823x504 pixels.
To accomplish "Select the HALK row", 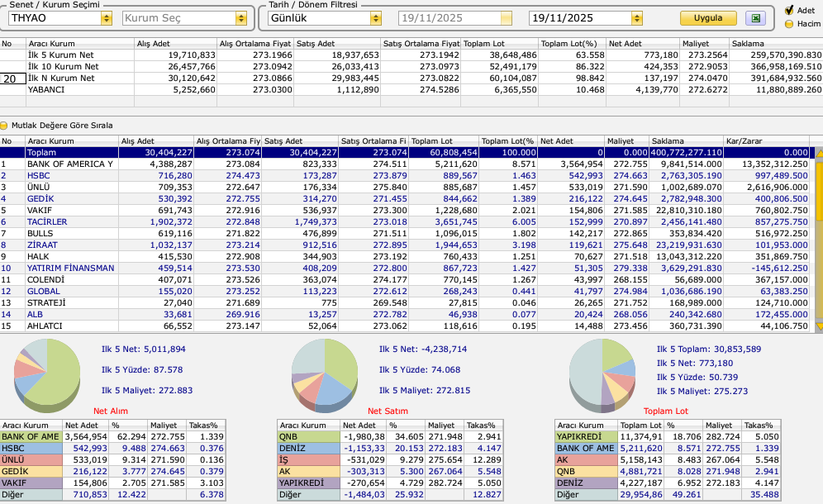I will pos(405,257).
